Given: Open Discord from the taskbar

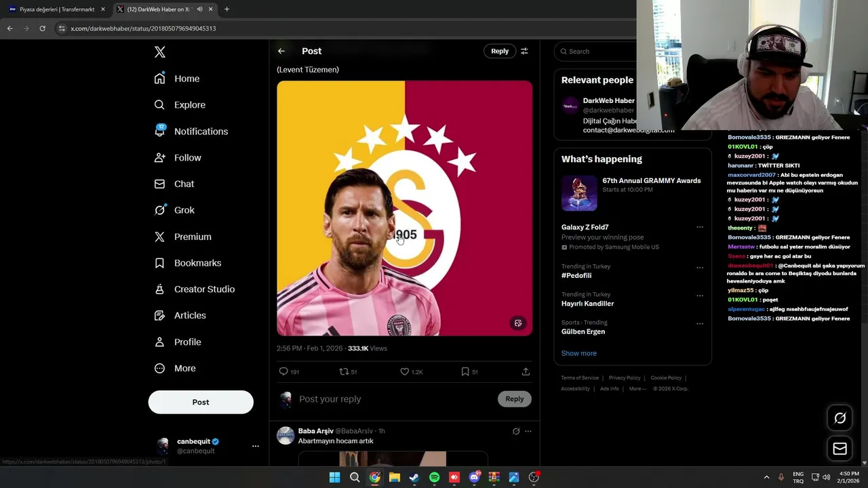Looking at the screenshot, I should [474, 477].
